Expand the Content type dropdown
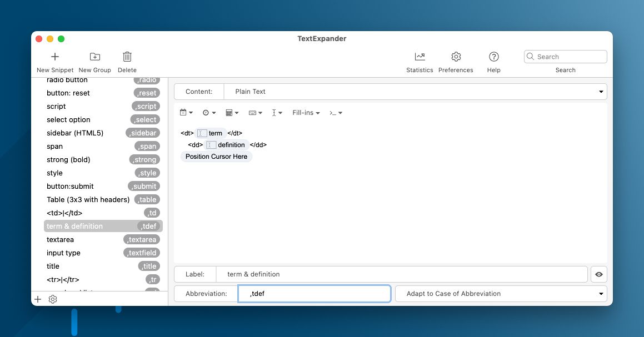644x337 pixels. pos(415,92)
